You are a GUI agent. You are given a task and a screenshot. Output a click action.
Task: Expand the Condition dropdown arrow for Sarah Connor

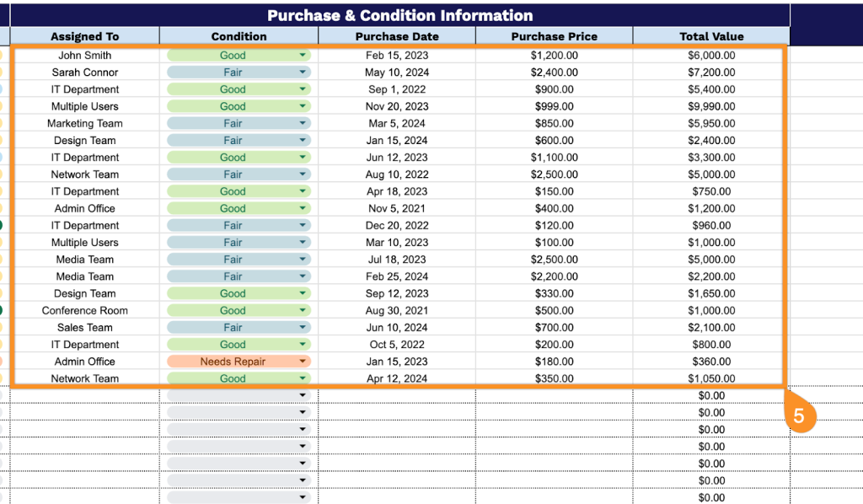point(303,72)
